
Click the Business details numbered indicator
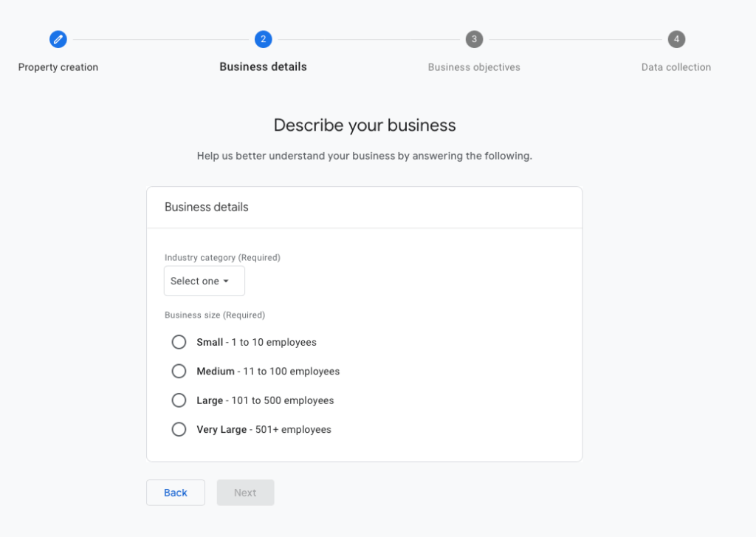(263, 39)
